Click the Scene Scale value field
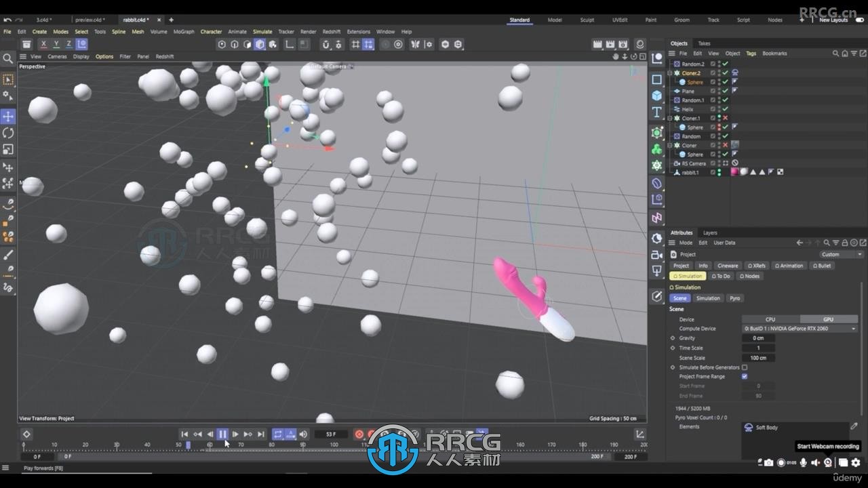The height and width of the screenshot is (488, 868). point(758,358)
